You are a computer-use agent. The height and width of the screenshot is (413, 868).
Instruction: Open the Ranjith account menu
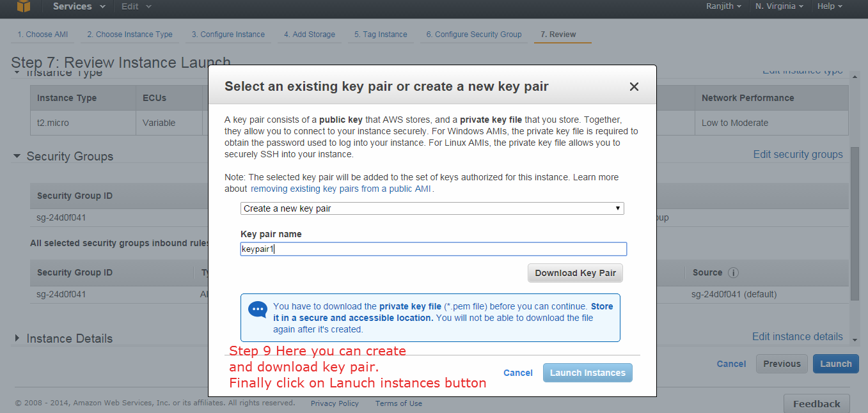pos(723,6)
